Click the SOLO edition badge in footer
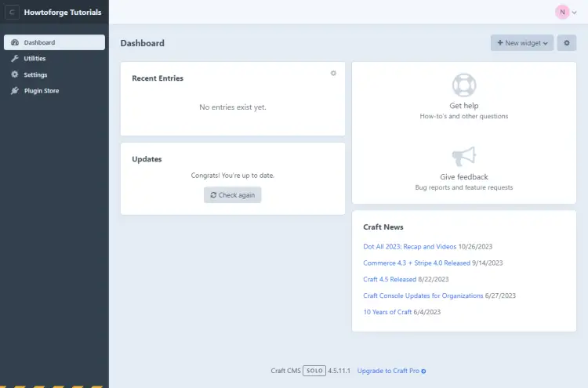 click(x=314, y=371)
